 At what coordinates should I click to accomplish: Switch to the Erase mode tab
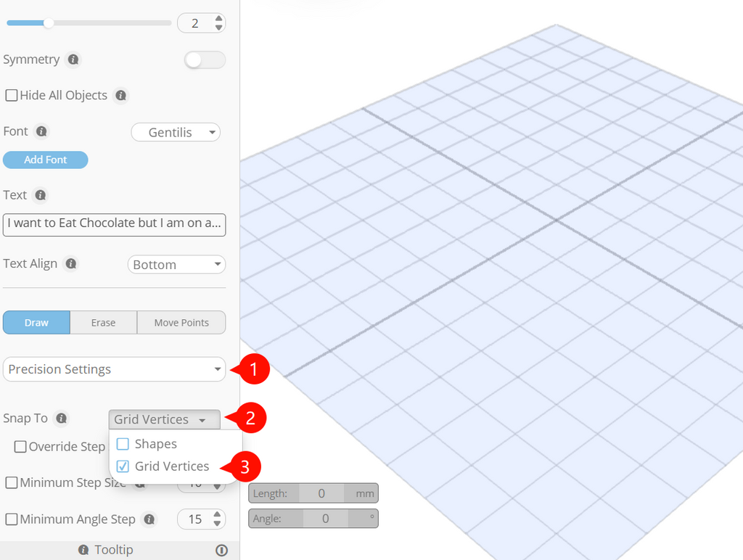(103, 323)
